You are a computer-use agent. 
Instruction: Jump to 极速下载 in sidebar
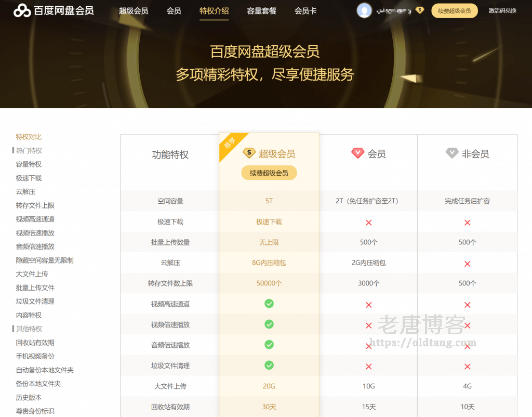[29, 178]
